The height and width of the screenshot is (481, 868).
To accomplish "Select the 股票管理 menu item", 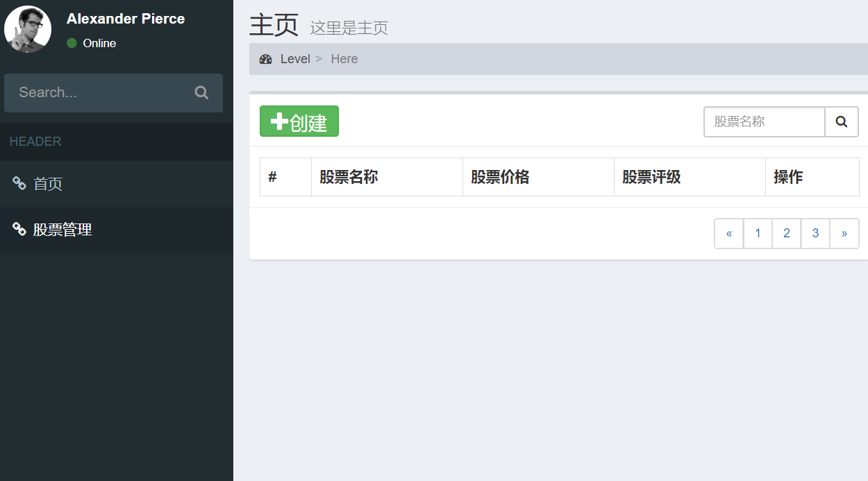I will [x=62, y=229].
